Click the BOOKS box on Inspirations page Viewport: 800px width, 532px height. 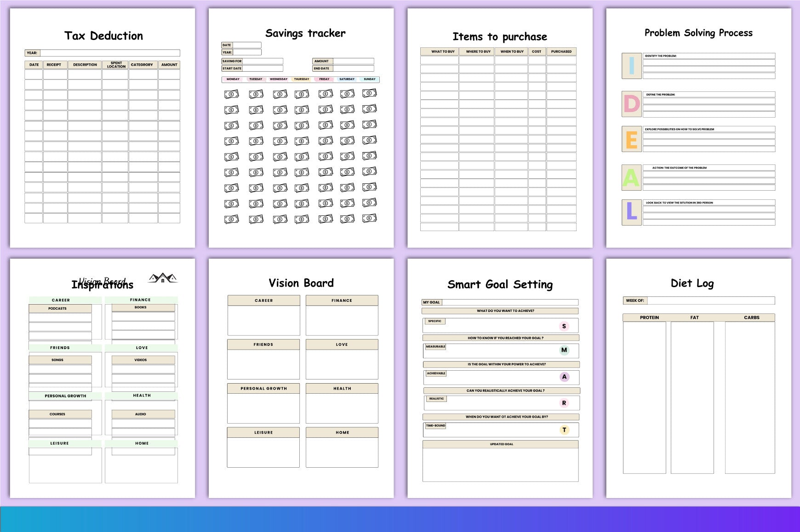143,307
